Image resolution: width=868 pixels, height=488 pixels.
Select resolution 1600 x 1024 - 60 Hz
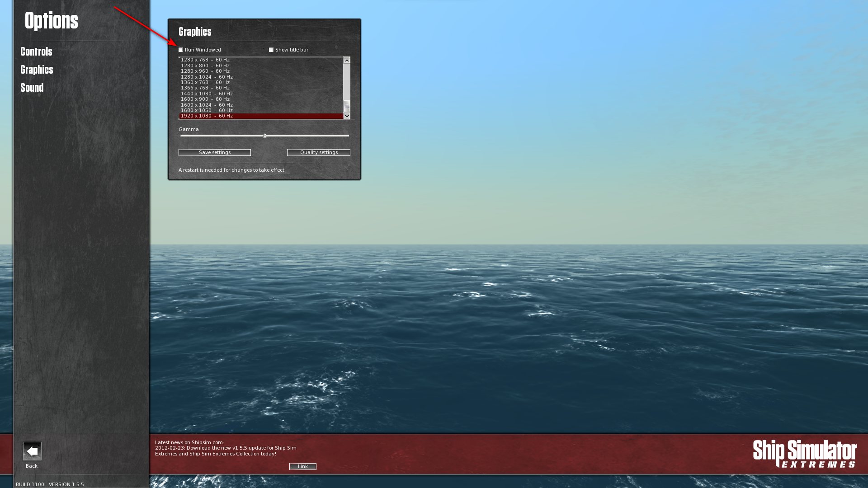pyautogui.click(x=261, y=105)
